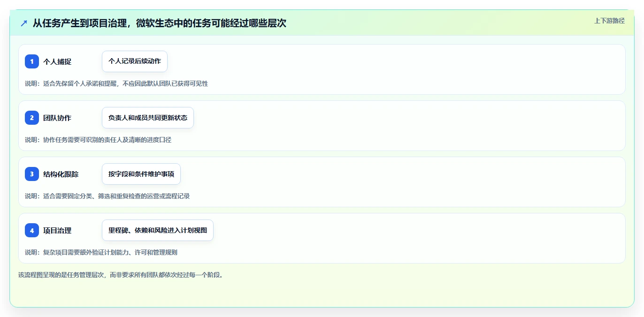Click the 上下游路径 label
Viewport: 644px width, 317px height.
609,21
